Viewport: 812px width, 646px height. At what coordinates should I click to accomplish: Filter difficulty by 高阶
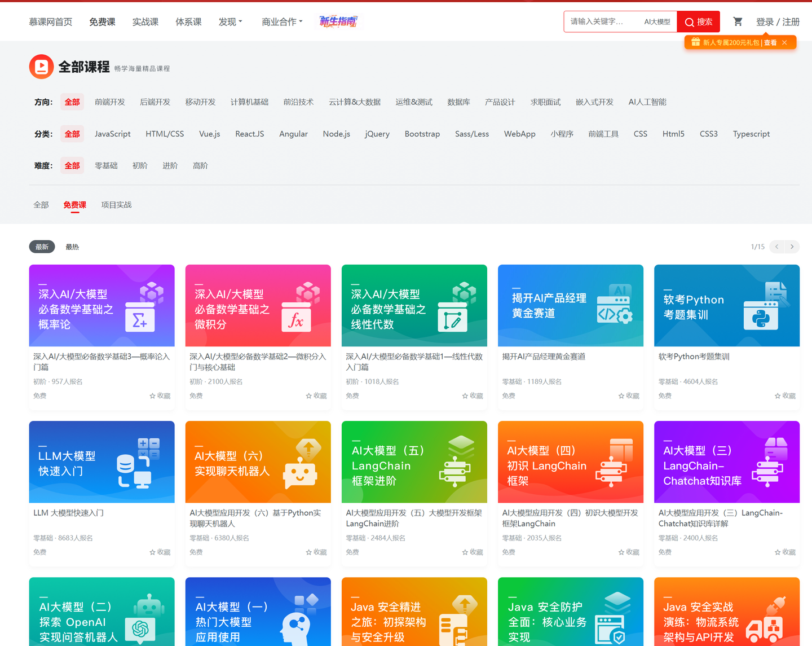click(200, 166)
